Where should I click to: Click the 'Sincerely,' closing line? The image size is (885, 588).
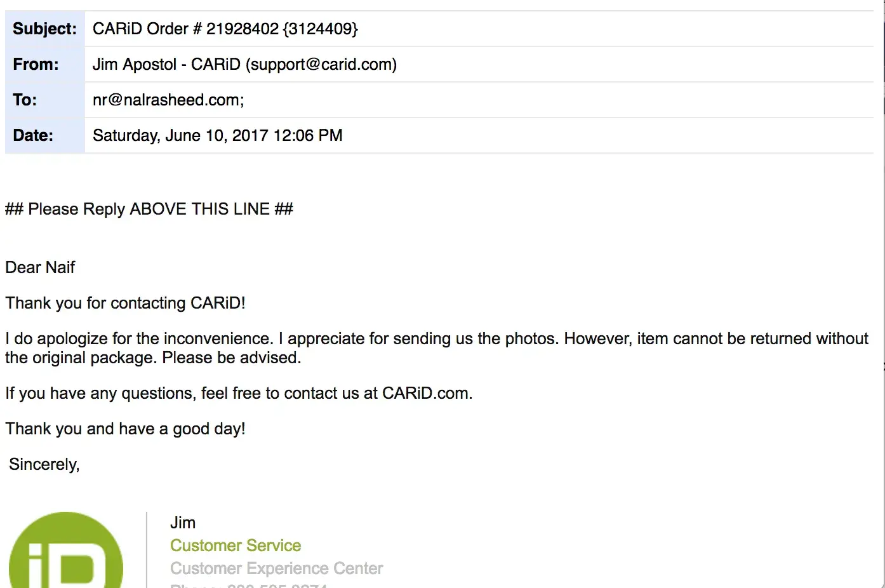(x=44, y=465)
